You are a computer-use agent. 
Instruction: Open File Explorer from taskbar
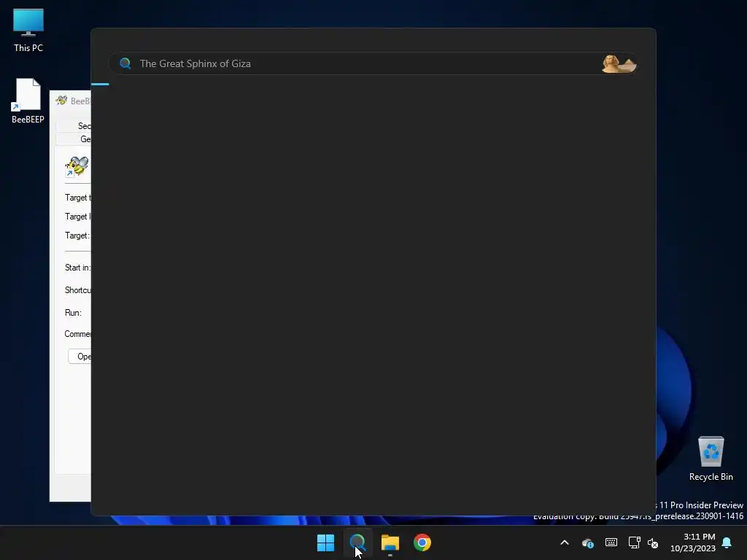pyautogui.click(x=390, y=542)
